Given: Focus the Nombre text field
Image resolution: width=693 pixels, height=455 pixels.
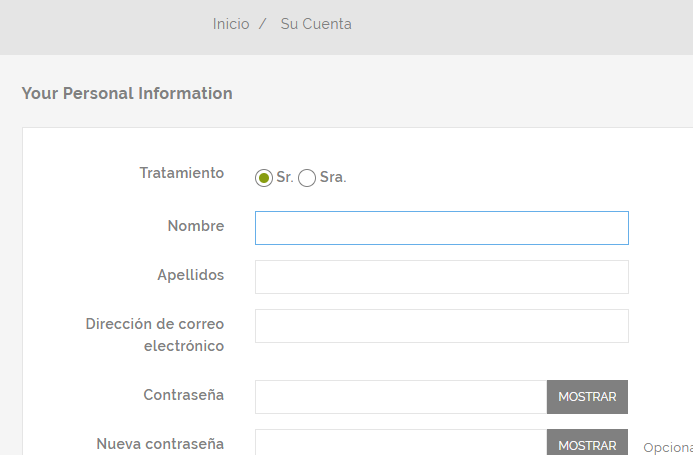Looking at the screenshot, I should (x=441, y=228).
